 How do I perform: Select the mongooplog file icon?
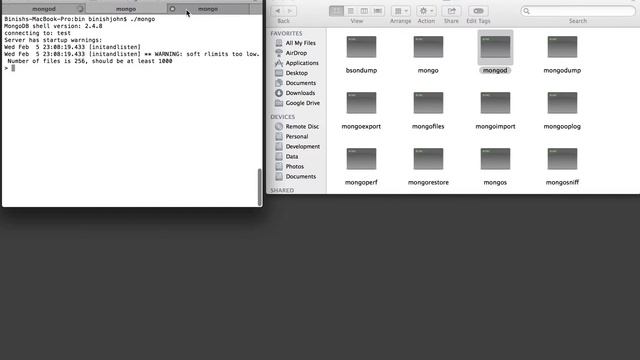click(562, 102)
